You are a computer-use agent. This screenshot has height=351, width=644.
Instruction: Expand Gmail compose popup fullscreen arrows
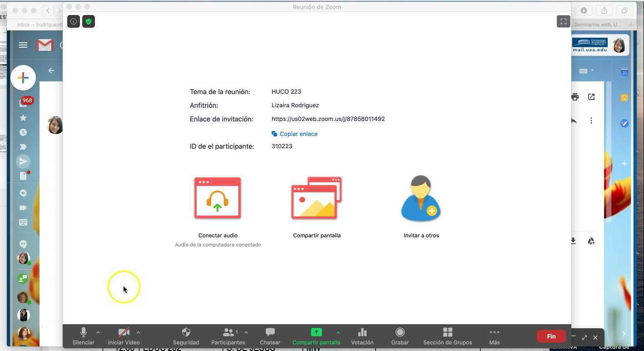tap(585, 337)
